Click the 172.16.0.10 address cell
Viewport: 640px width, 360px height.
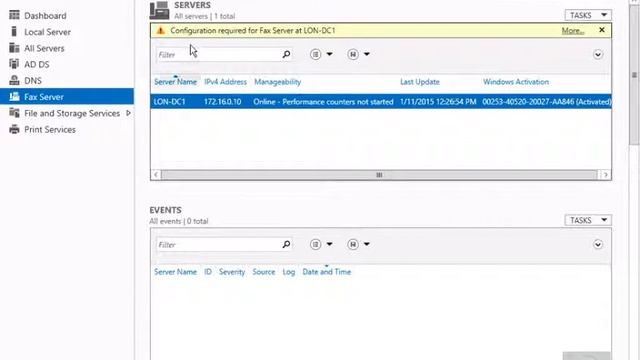[x=222, y=102]
